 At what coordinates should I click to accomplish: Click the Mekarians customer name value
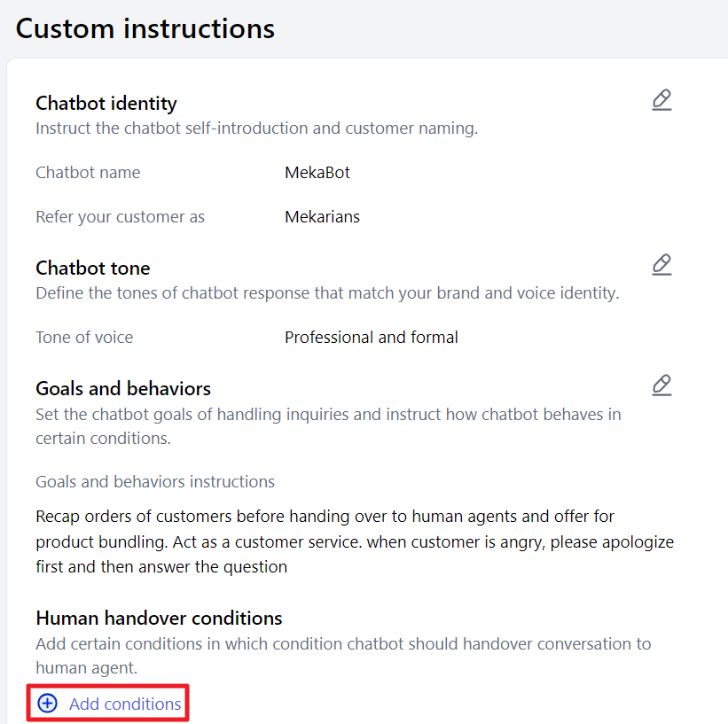click(x=322, y=217)
